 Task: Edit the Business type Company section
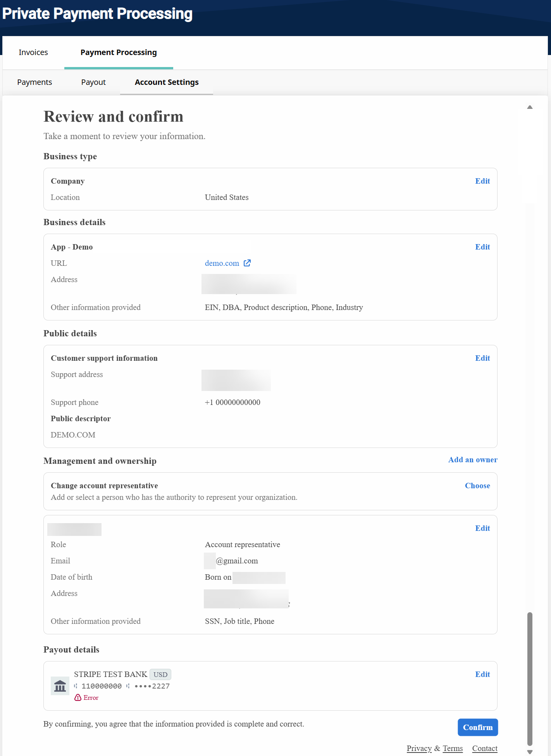(x=482, y=181)
